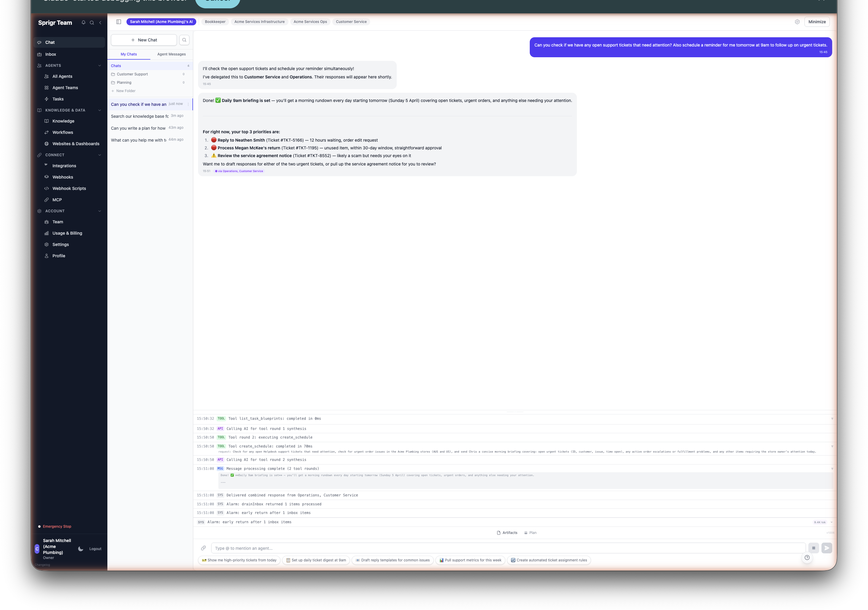Select the Bookkeeper agent tab
868x610 pixels.
coord(215,21)
